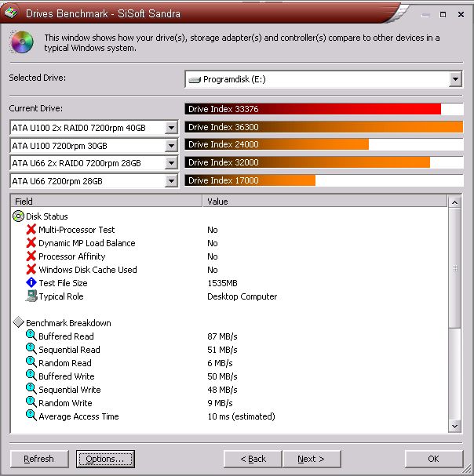Click the Sandra CD icon in the header

tap(23, 43)
